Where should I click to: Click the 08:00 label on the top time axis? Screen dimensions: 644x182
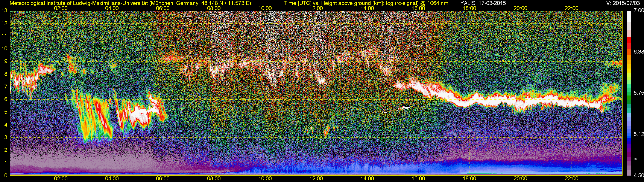(x=214, y=8)
